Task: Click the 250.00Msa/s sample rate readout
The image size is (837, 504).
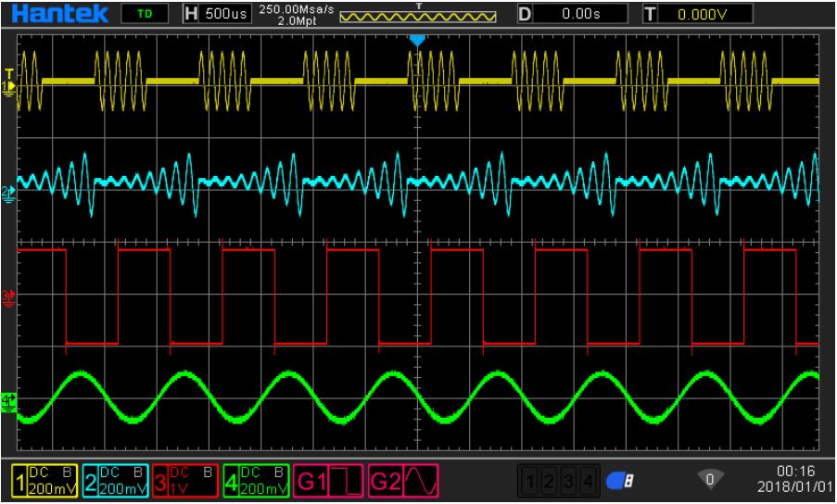Action: (x=297, y=9)
